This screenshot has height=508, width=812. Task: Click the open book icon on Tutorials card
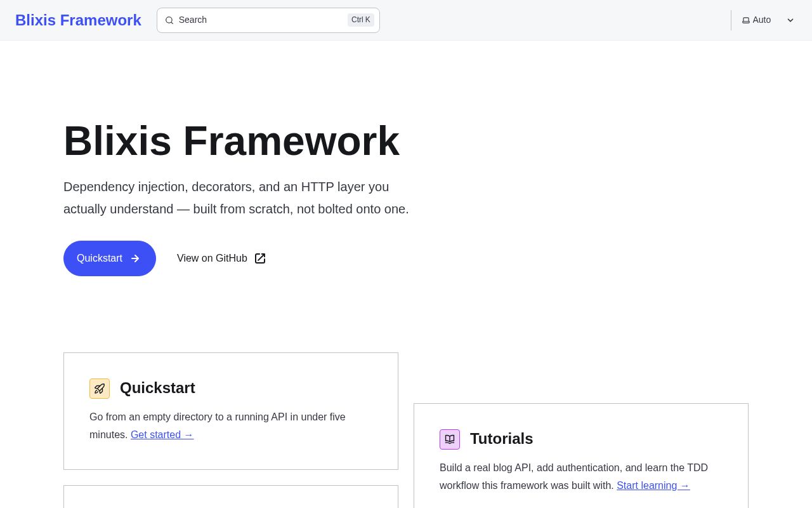pyautogui.click(x=450, y=439)
